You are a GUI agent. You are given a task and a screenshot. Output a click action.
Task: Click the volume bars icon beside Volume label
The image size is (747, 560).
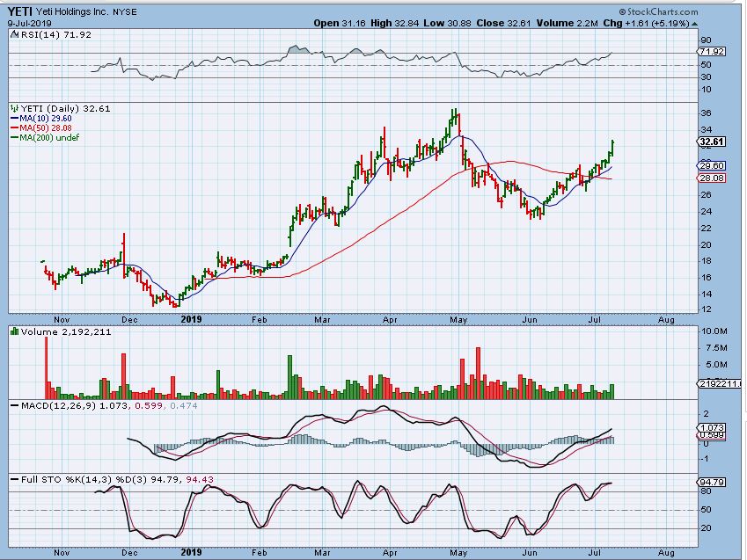point(13,331)
